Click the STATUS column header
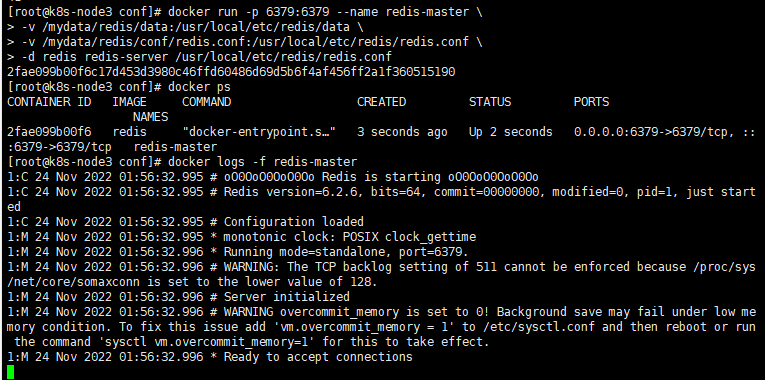Screen dimensions: 766x380 point(490,102)
